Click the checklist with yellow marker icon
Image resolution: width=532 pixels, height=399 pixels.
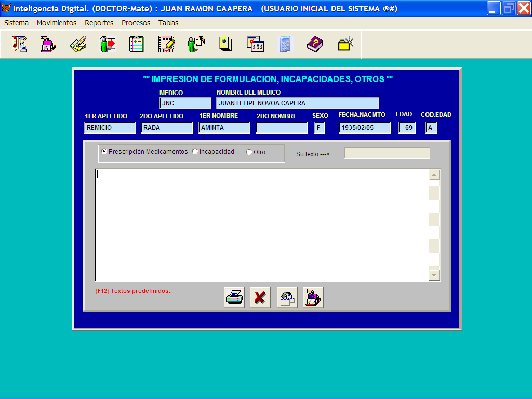(x=167, y=44)
